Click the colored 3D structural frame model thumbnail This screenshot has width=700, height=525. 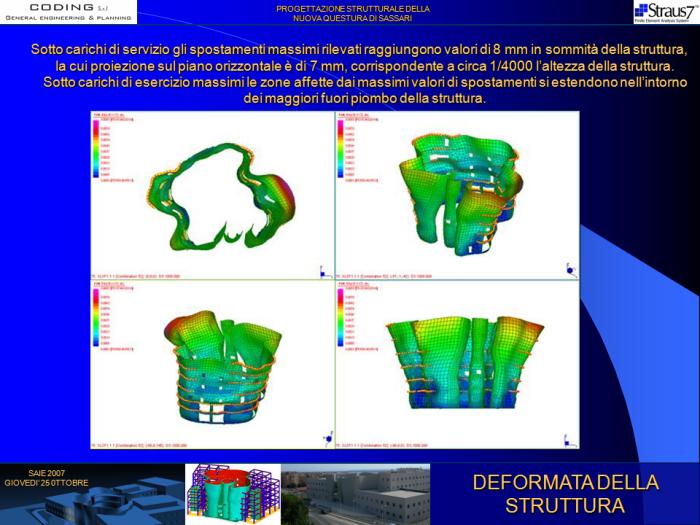(232, 494)
